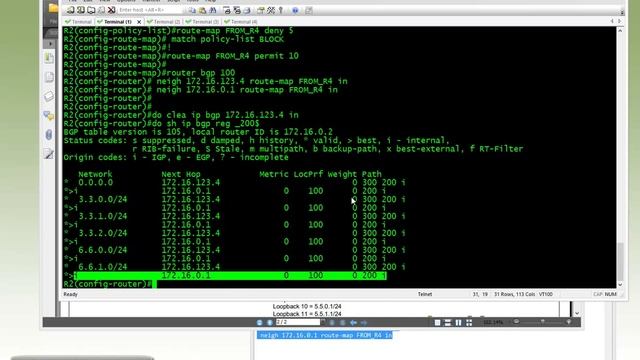Click the Find binoculars icon
Image resolution: width=640 pixels, height=360 pixels.
tap(213, 10)
